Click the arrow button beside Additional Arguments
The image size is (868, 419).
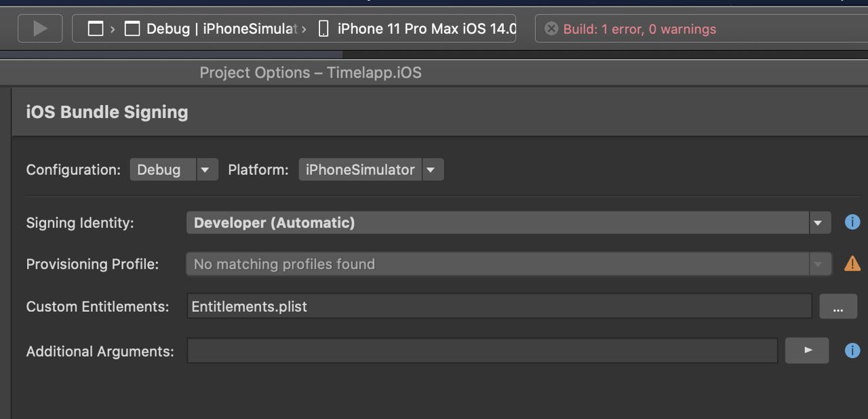[807, 351]
